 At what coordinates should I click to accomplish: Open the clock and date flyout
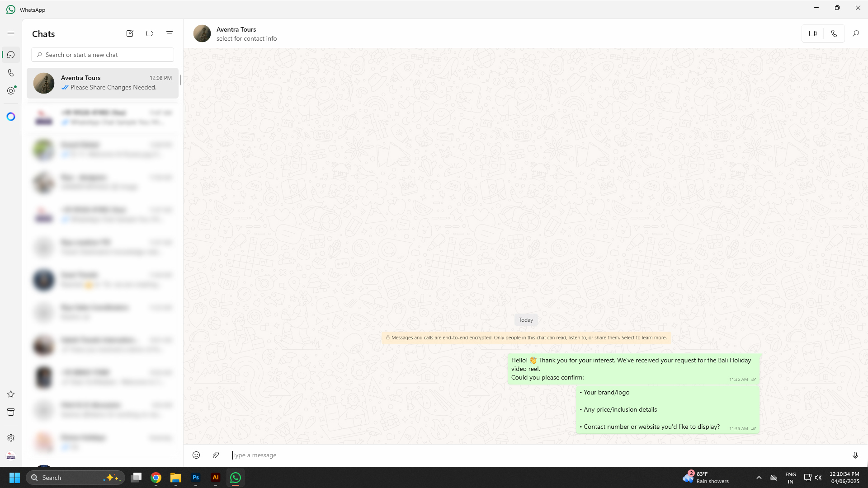click(x=844, y=478)
